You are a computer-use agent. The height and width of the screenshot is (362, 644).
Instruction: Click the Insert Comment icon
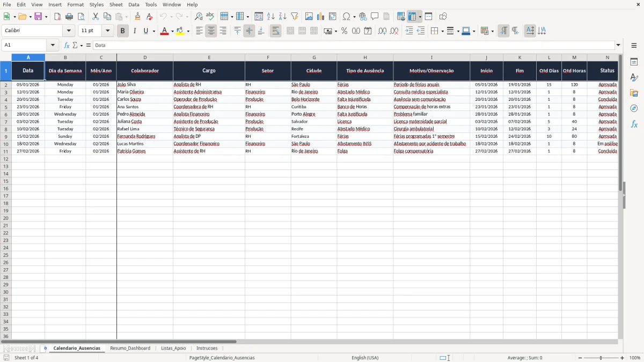[375, 17]
